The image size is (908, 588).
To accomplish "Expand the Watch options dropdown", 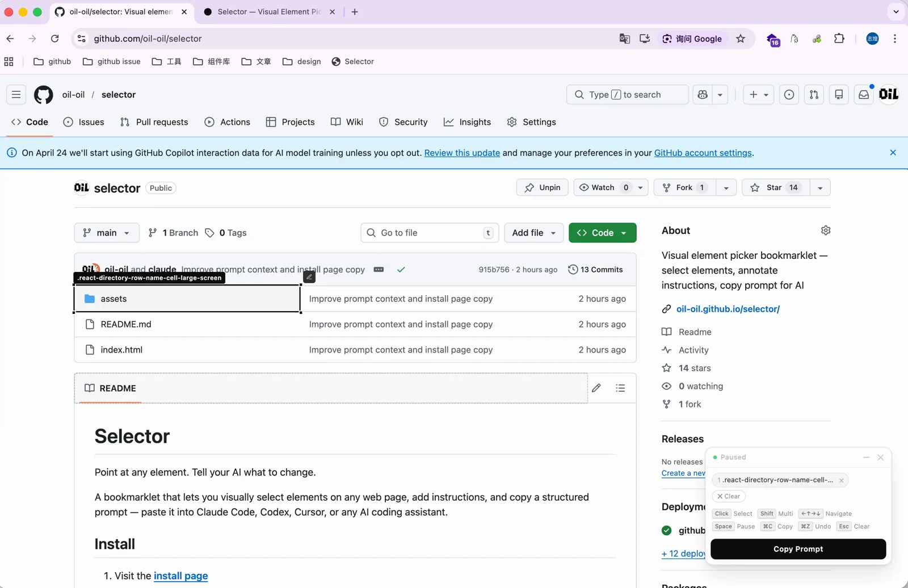I will pos(641,188).
